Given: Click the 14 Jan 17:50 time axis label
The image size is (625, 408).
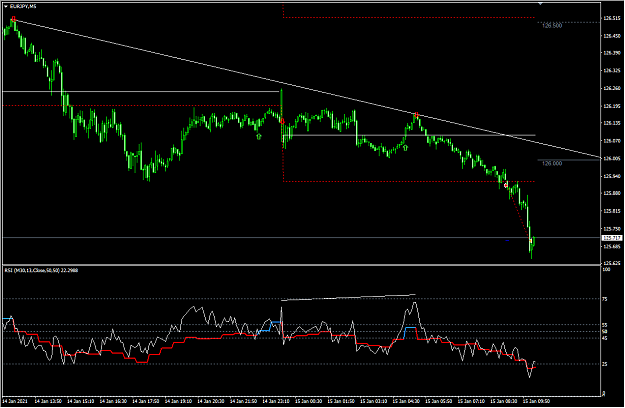Looking at the screenshot, I should [145, 401].
